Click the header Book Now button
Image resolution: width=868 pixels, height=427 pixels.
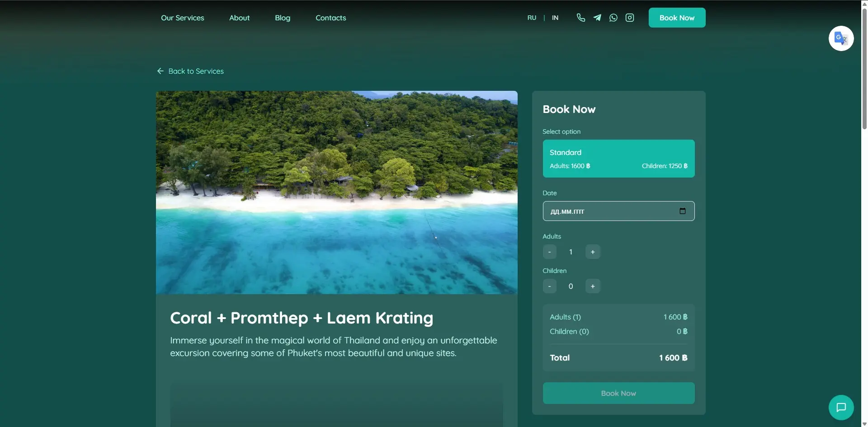tap(677, 18)
